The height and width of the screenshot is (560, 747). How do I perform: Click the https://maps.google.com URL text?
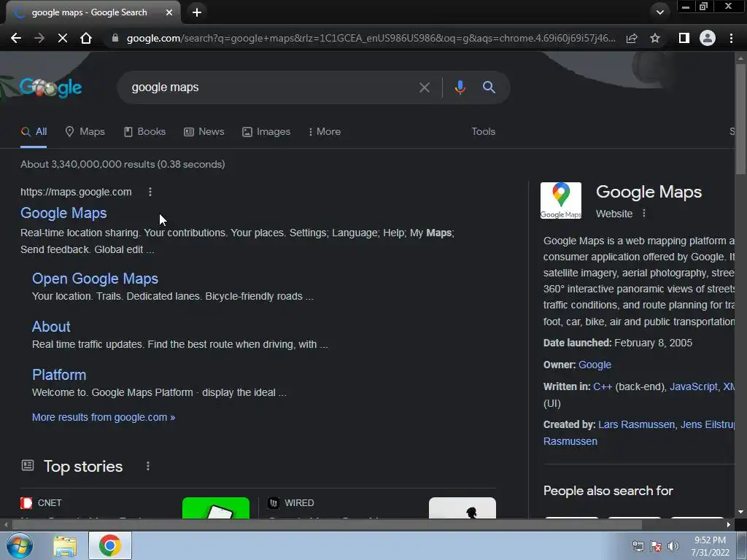click(x=76, y=192)
